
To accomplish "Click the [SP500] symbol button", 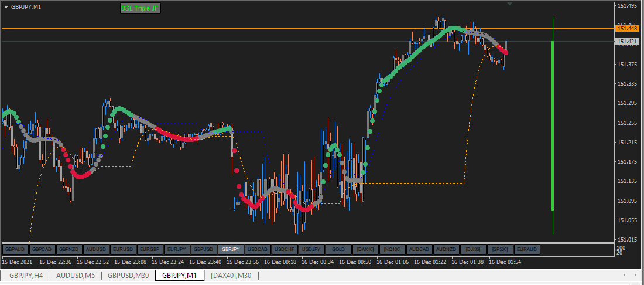I will tap(500, 249).
